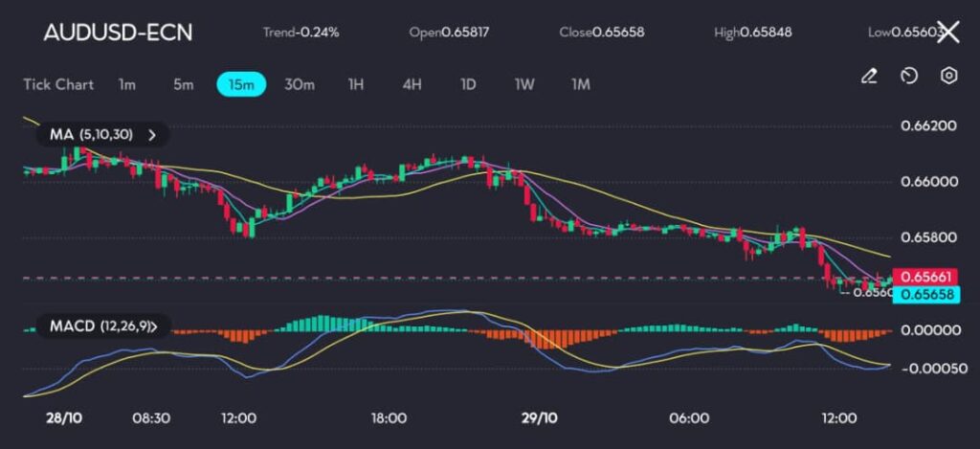Switch to 30m timeframe
This screenshot has height=449, width=980.
[x=300, y=84]
